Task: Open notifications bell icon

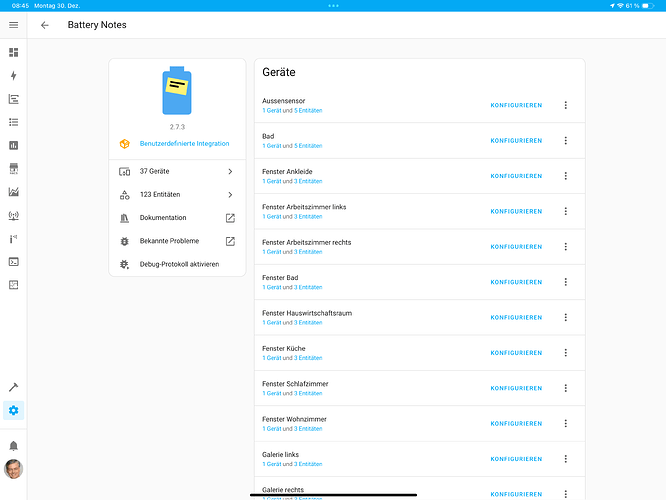Action: (x=14, y=446)
